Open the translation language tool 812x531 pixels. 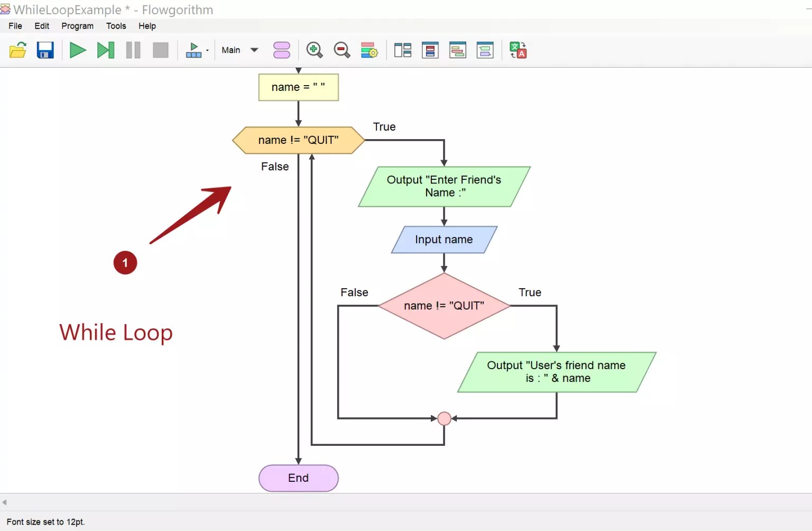point(518,50)
